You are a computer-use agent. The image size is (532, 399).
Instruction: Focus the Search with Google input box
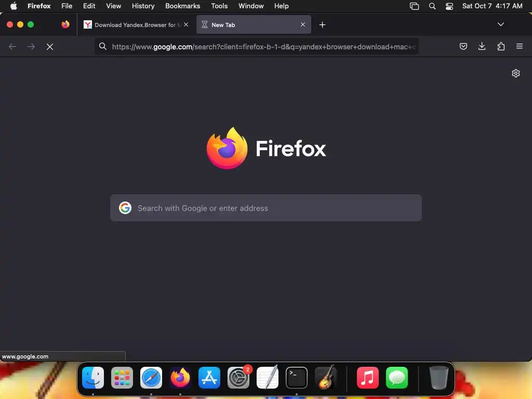(266, 208)
